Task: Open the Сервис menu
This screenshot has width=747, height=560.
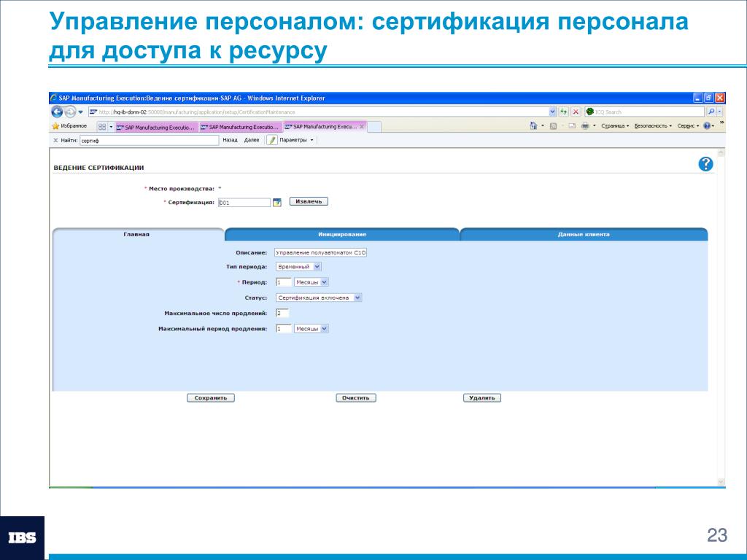Action: pyautogui.click(x=688, y=126)
